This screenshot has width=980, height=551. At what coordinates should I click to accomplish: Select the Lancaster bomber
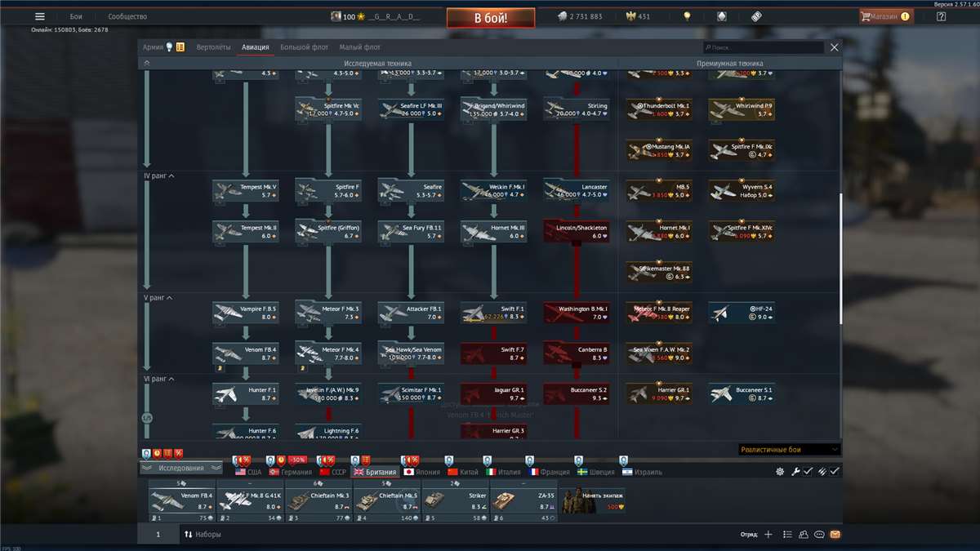[577, 191]
